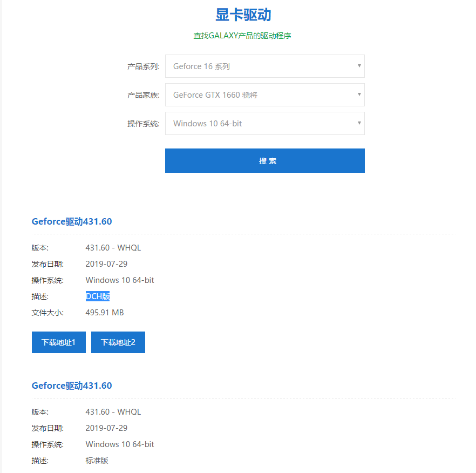Click the highlighted DCH版 description text
The height and width of the screenshot is (473, 476).
pyautogui.click(x=98, y=296)
